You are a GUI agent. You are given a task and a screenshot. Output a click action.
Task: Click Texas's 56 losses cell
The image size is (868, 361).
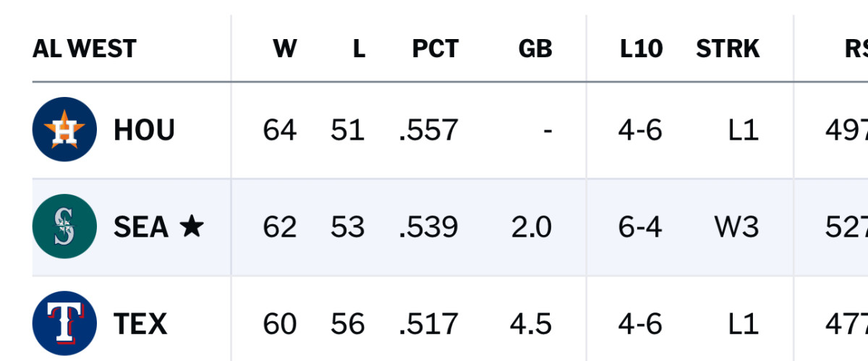point(347,323)
